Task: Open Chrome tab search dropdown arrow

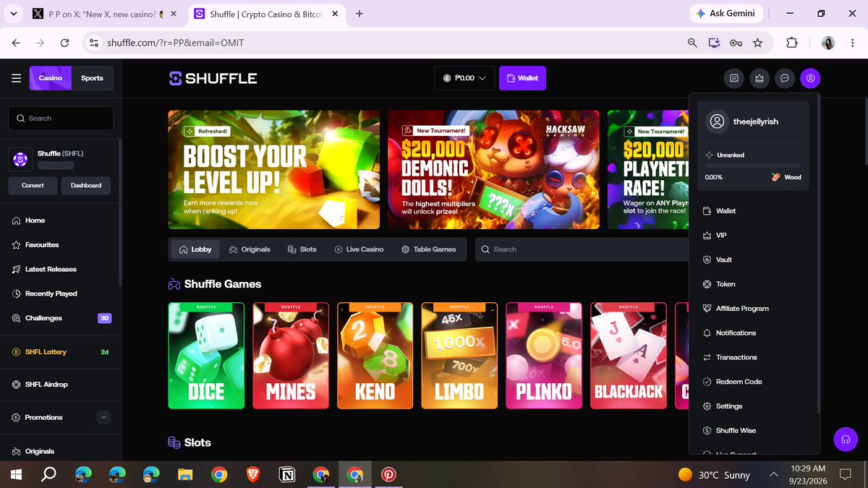Action: point(13,14)
